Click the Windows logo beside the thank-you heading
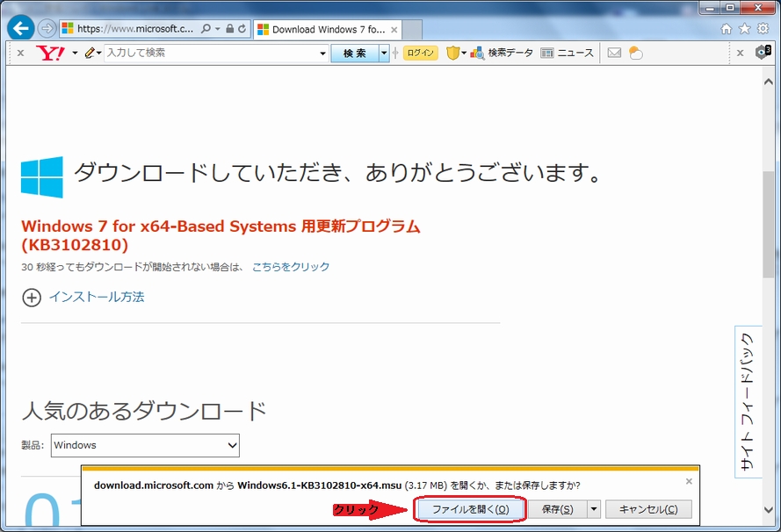 pyautogui.click(x=42, y=177)
